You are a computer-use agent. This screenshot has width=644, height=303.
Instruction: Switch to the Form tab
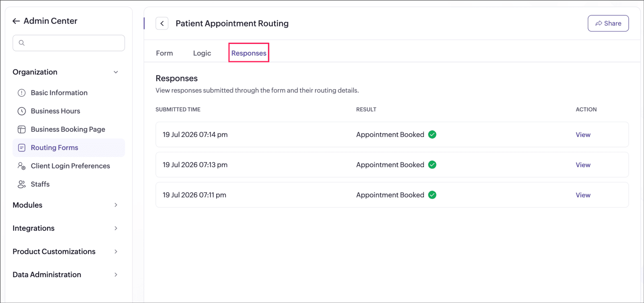tap(165, 53)
